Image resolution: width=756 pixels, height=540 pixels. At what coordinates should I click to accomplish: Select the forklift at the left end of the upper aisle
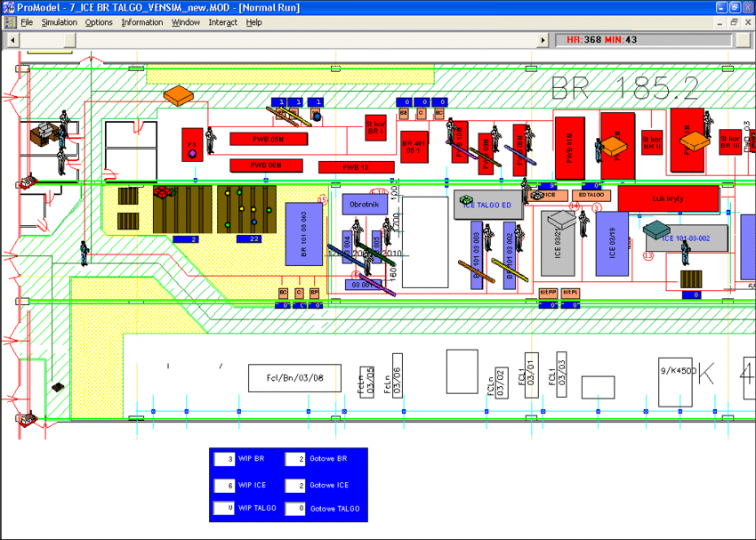27,181
